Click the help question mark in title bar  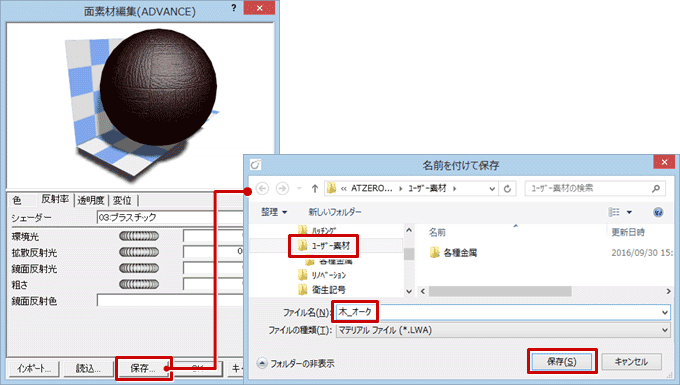click(234, 8)
